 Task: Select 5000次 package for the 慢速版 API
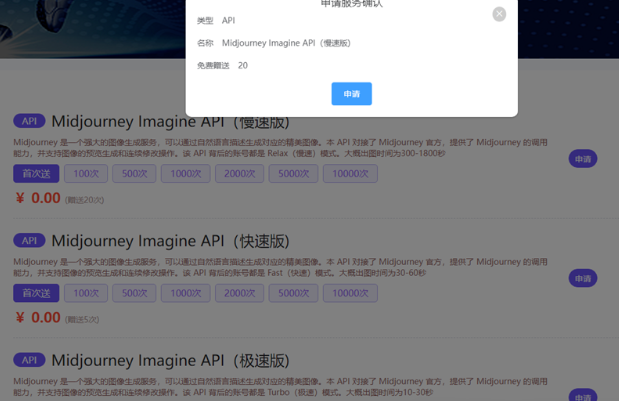[293, 173]
